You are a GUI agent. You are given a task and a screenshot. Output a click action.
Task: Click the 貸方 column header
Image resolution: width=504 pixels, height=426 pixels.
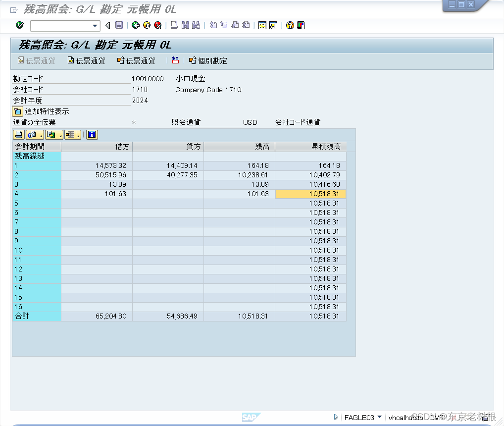168,147
